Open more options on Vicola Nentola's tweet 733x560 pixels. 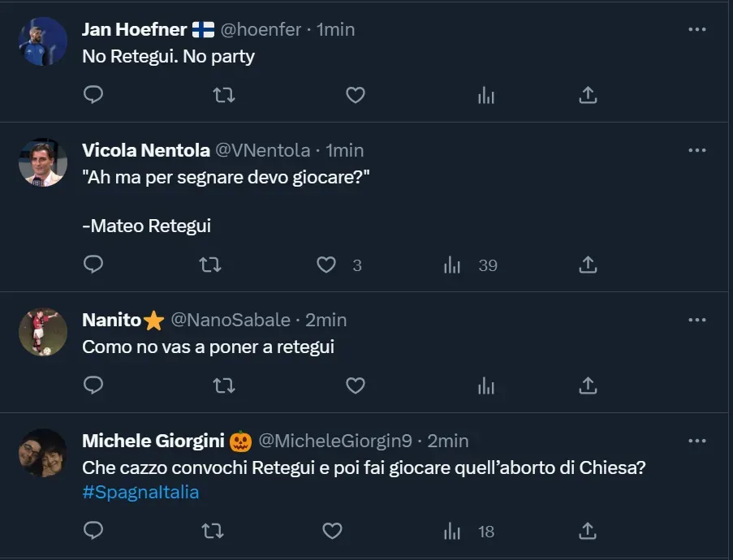(696, 150)
